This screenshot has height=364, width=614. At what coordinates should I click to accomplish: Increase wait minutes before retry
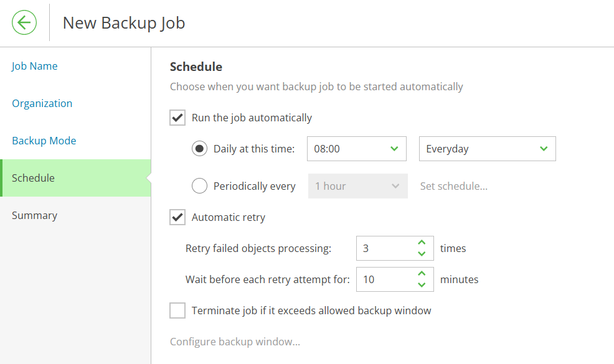(422, 274)
